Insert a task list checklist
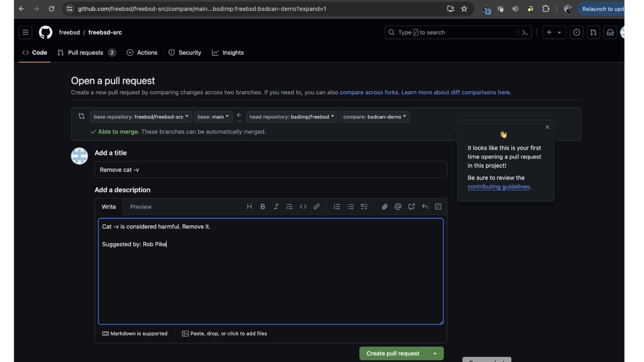 (364, 207)
